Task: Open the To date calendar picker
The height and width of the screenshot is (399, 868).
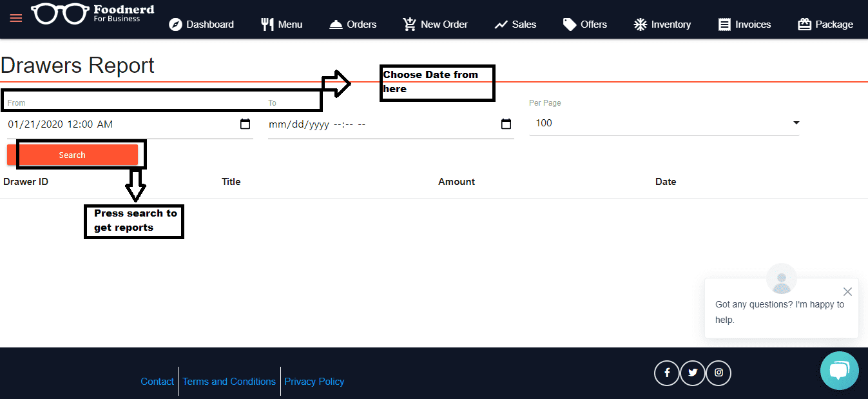Action: click(x=506, y=124)
